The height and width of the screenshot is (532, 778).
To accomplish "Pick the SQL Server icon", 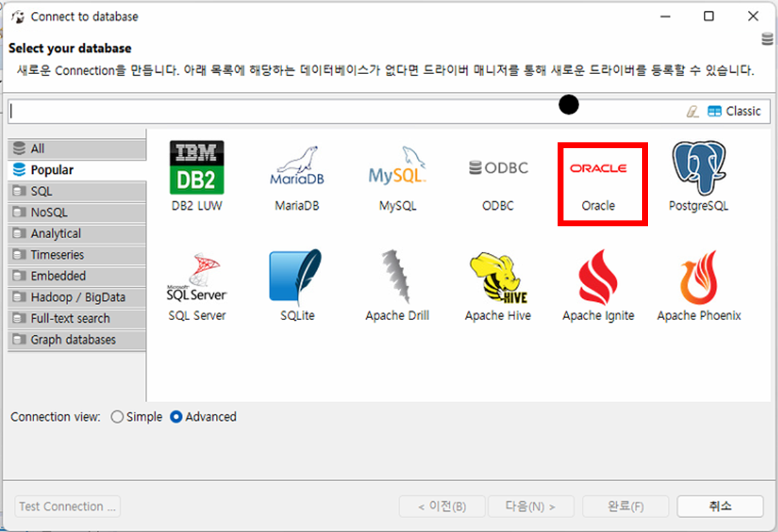I will pos(197,277).
